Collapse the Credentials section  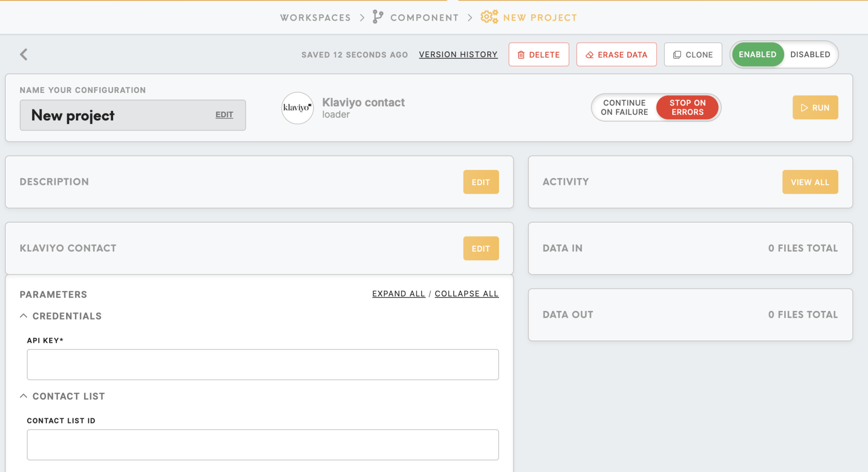click(x=23, y=316)
